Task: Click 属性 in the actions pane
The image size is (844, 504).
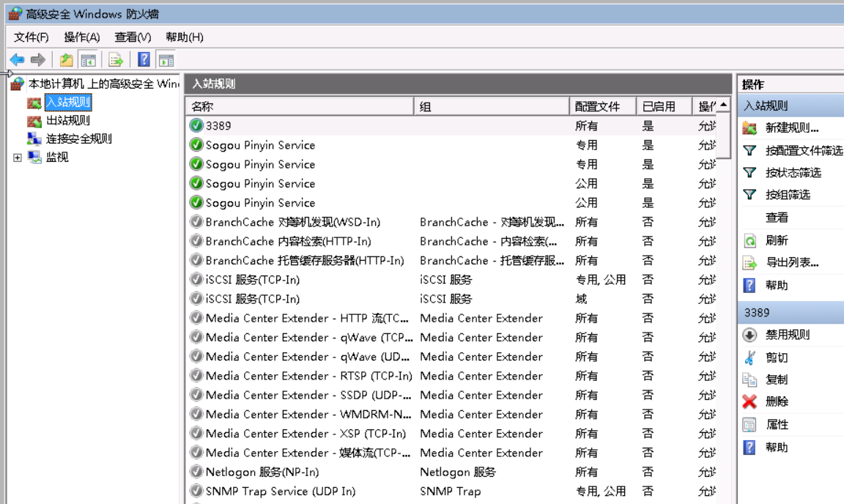Action: 777,424
